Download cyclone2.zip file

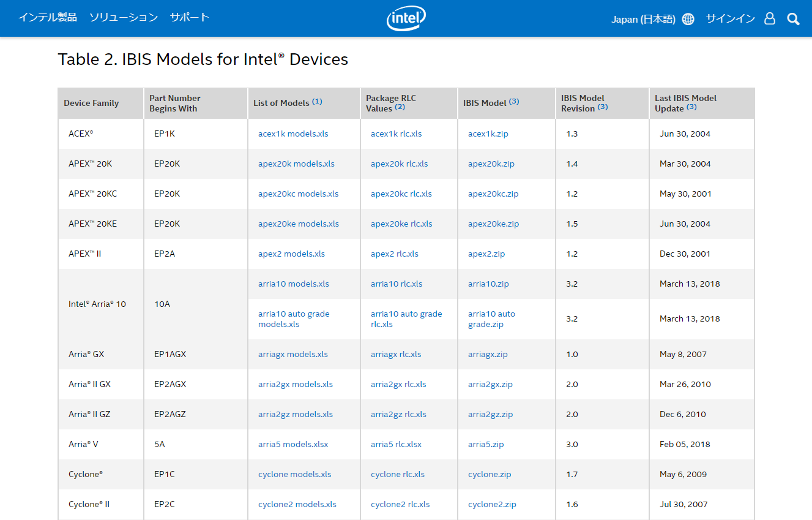click(x=492, y=504)
